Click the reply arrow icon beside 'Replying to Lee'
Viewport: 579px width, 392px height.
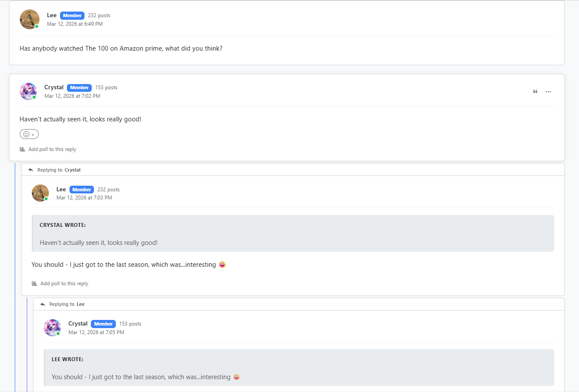pos(43,304)
